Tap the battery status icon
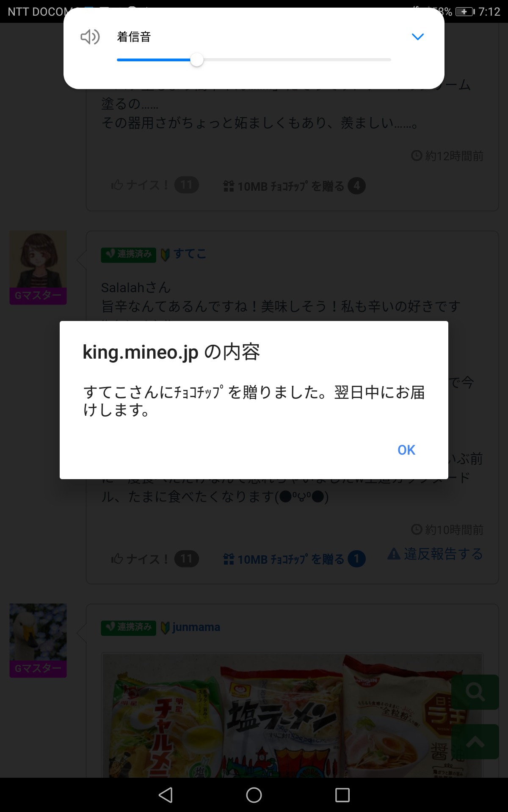 point(465,11)
